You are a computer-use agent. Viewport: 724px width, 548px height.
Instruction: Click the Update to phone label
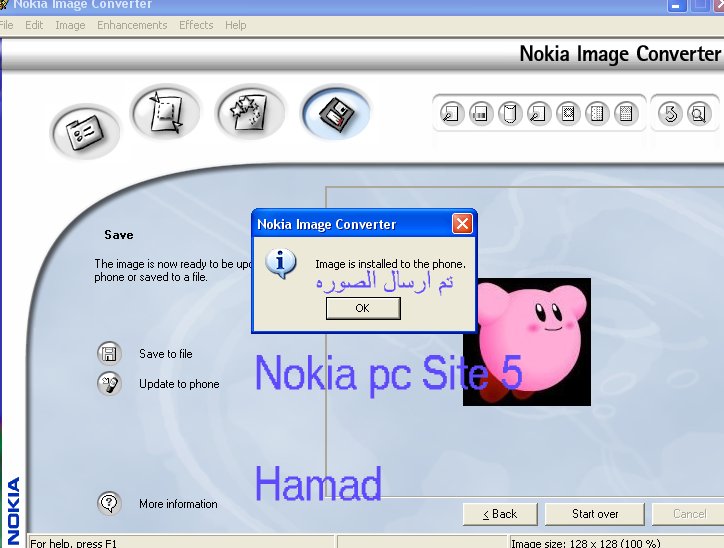[x=179, y=384]
